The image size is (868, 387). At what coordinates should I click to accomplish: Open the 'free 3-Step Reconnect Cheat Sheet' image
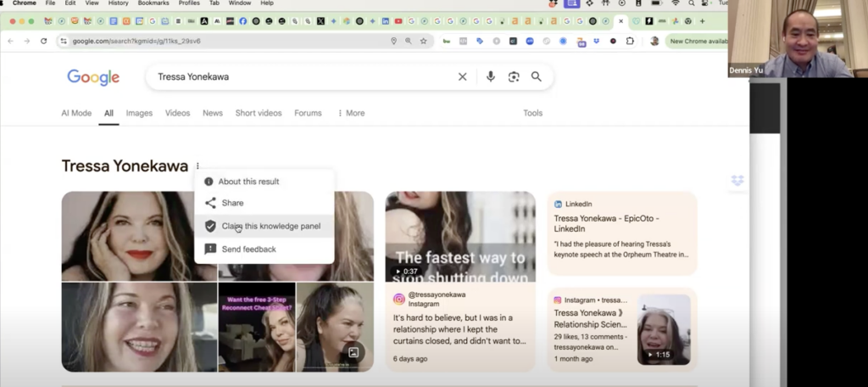click(257, 327)
